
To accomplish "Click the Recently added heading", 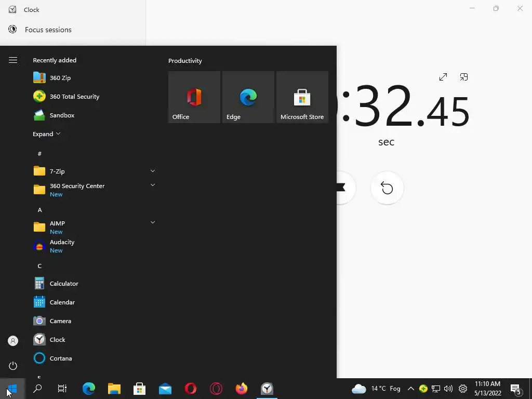I will (x=55, y=60).
